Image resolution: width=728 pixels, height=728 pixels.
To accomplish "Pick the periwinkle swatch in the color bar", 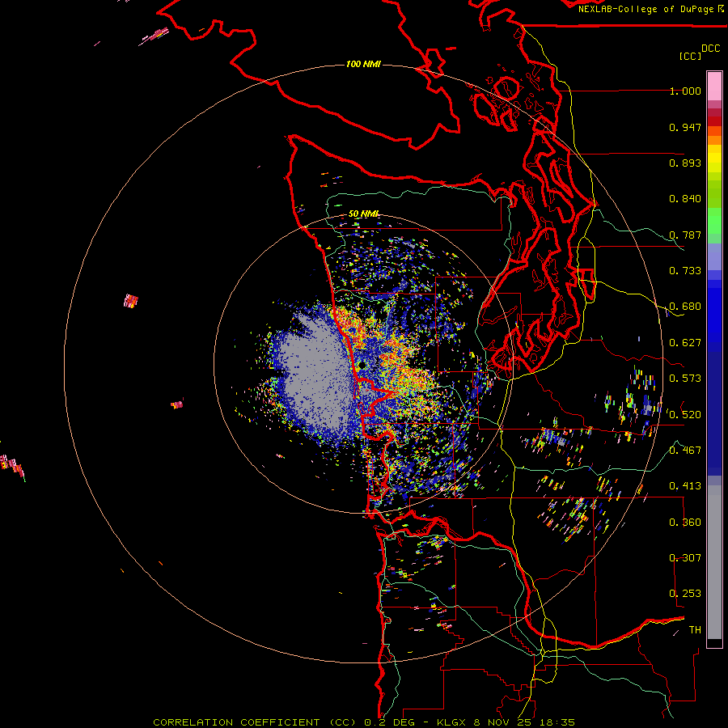I will coord(714,256).
